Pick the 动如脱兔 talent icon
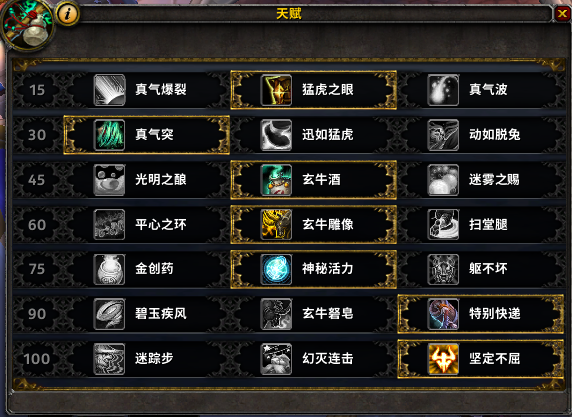 443,135
